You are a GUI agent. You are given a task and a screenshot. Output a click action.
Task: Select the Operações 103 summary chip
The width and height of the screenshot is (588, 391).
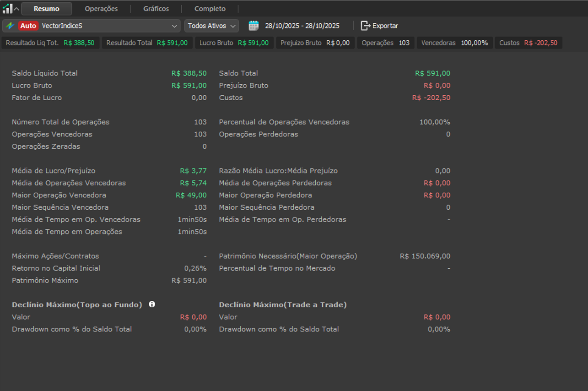pyautogui.click(x=385, y=43)
